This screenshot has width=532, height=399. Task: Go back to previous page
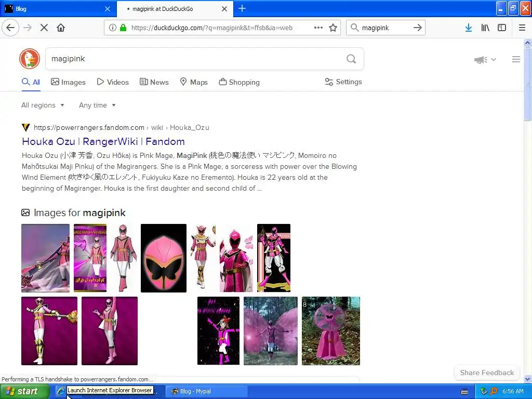pos(10,28)
